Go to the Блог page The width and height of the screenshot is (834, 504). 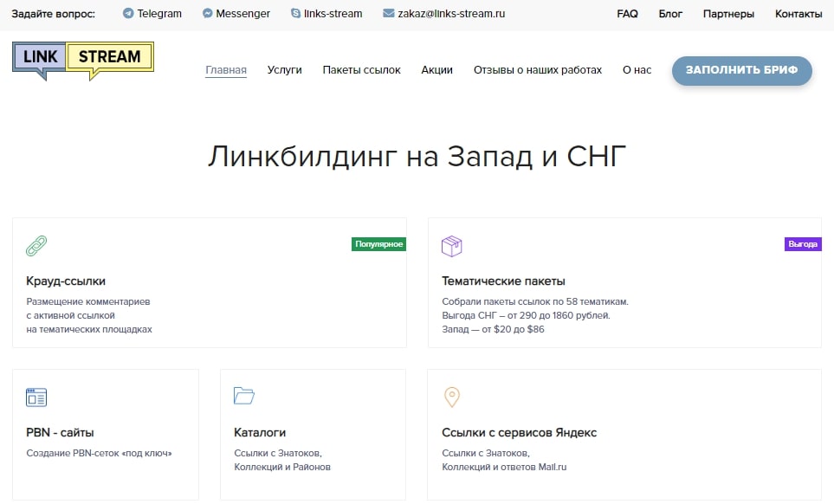[x=670, y=14]
